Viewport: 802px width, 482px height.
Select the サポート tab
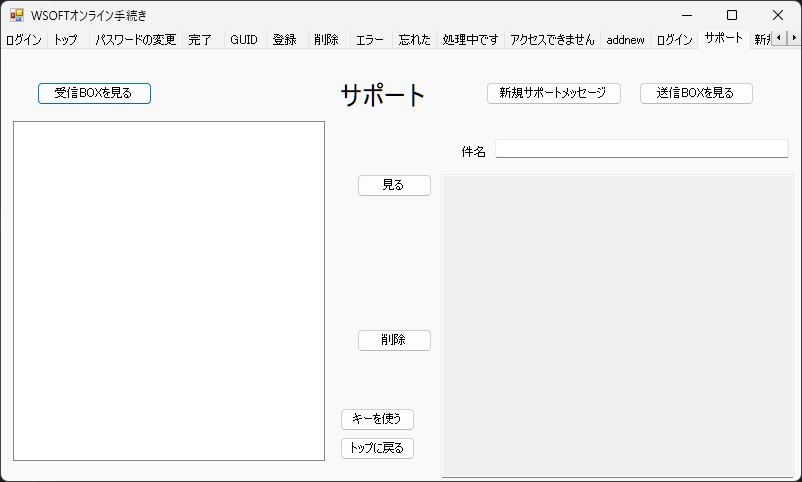724,38
